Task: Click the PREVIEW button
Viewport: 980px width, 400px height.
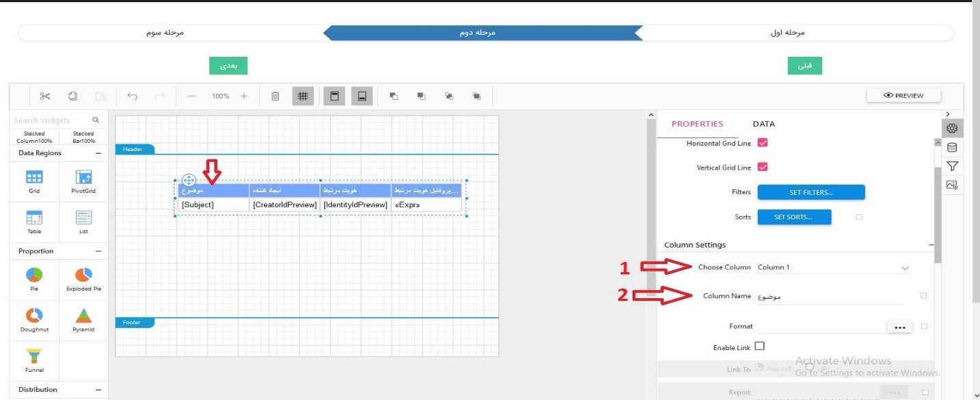Action: click(903, 96)
